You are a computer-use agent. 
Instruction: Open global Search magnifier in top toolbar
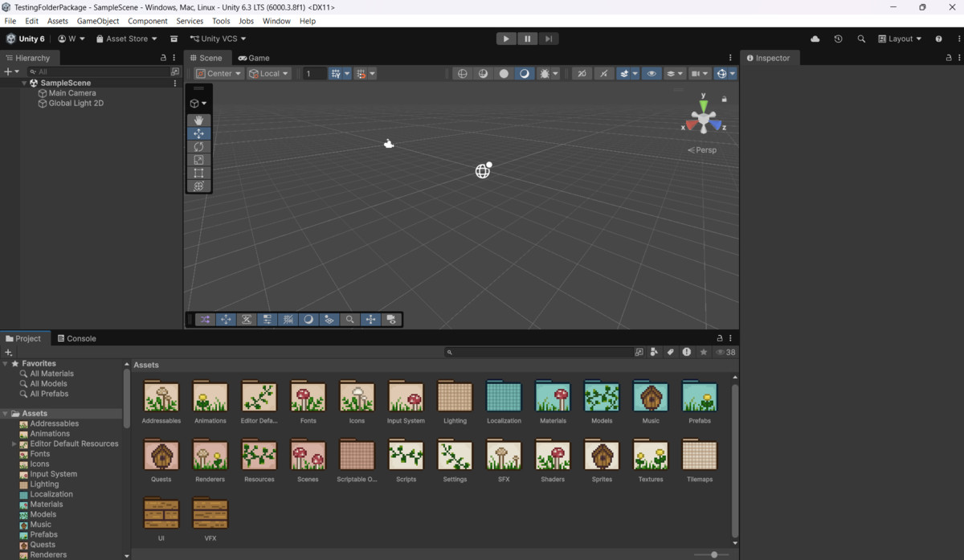coord(861,39)
